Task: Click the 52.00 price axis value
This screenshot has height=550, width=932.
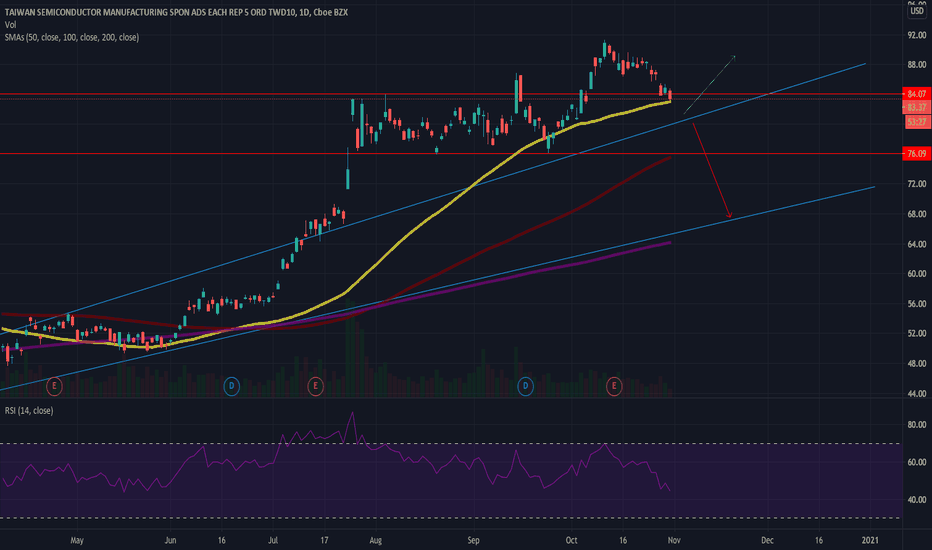Action: (917, 333)
